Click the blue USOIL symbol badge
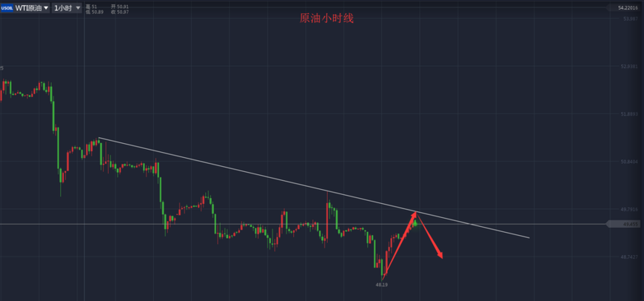This screenshot has width=644, height=301. pyautogui.click(x=7, y=8)
